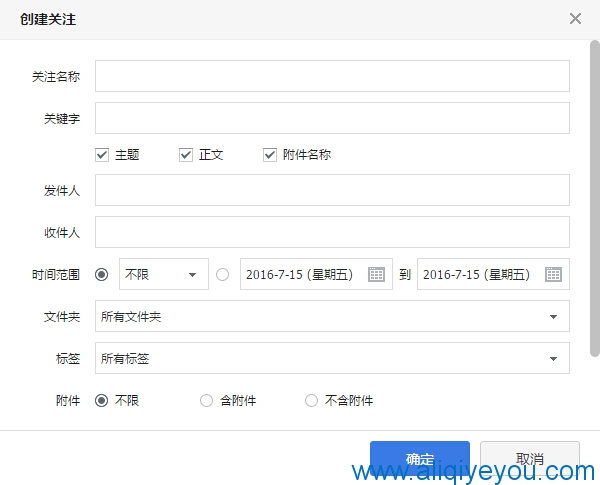
Task: Uncheck the 附件名称 checkbox
Action: click(x=270, y=155)
